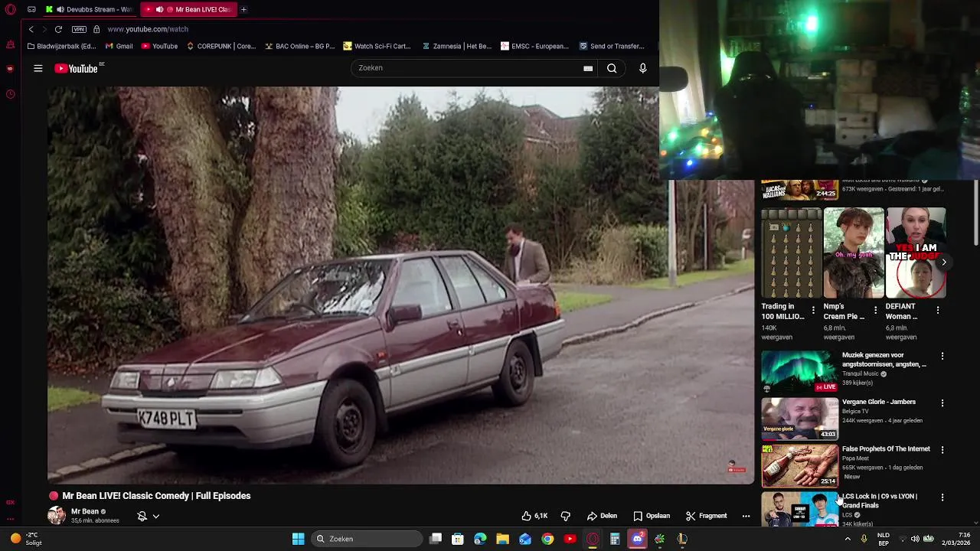980x551 pixels.
Task: Open the Zamnesia bookmark
Action: coord(457,46)
